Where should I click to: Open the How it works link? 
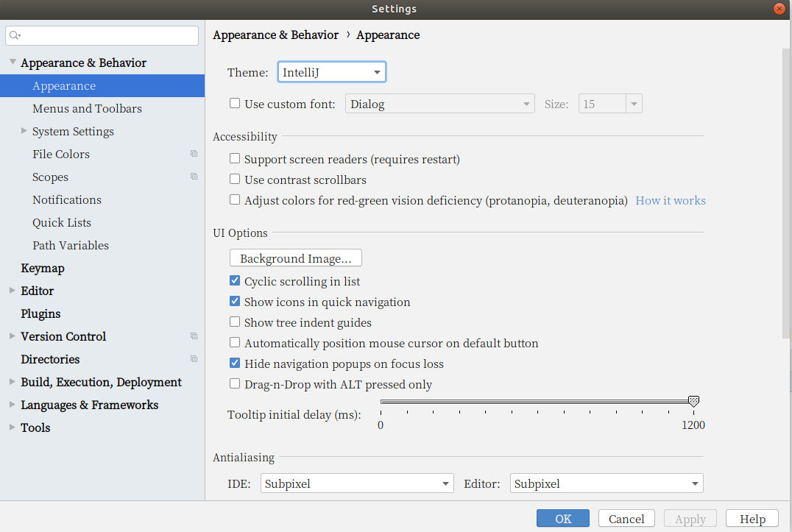pyautogui.click(x=671, y=200)
